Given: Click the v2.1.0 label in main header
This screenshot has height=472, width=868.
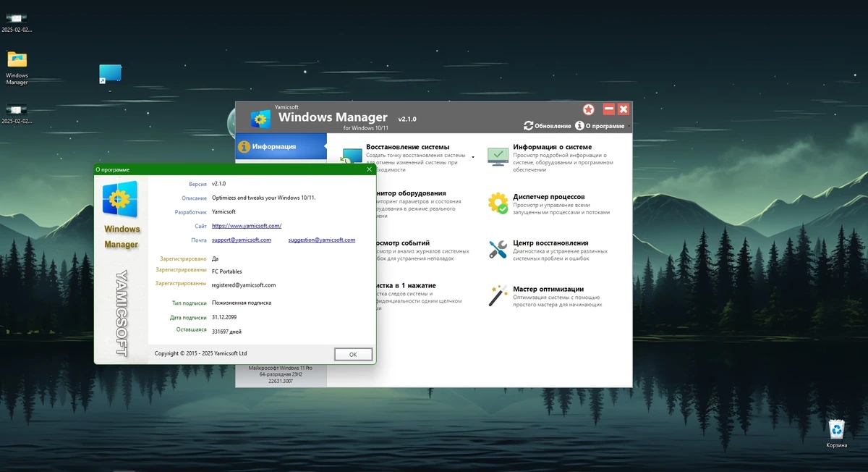Looking at the screenshot, I should tap(407, 118).
